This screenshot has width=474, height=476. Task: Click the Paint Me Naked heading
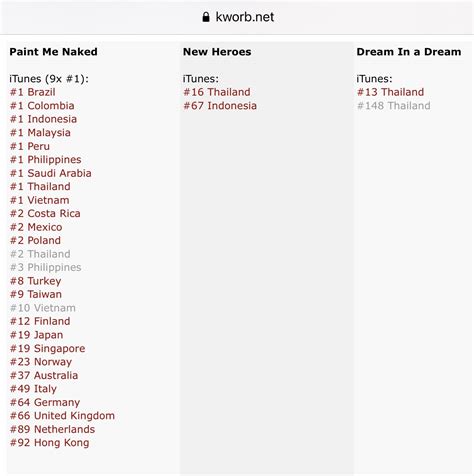point(53,52)
